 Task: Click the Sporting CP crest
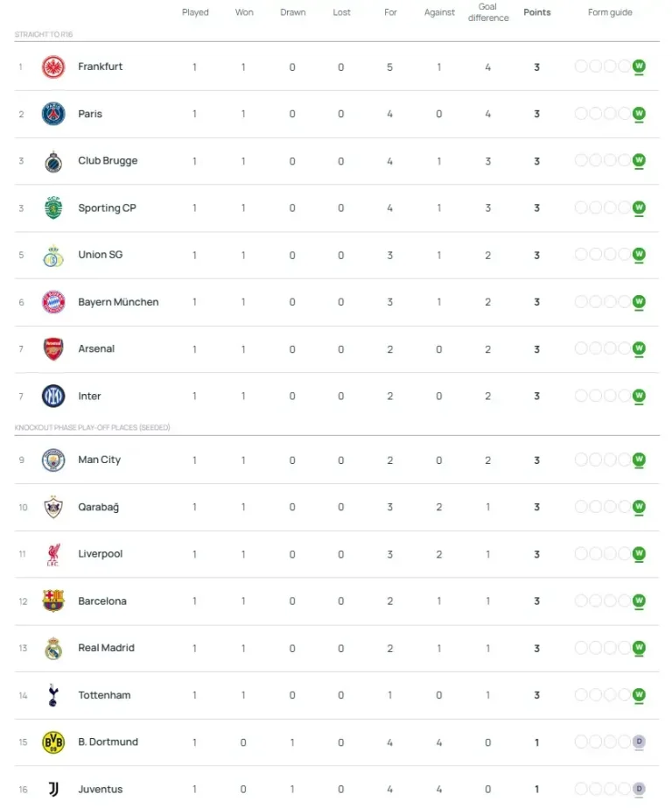(x=53, y=208)
